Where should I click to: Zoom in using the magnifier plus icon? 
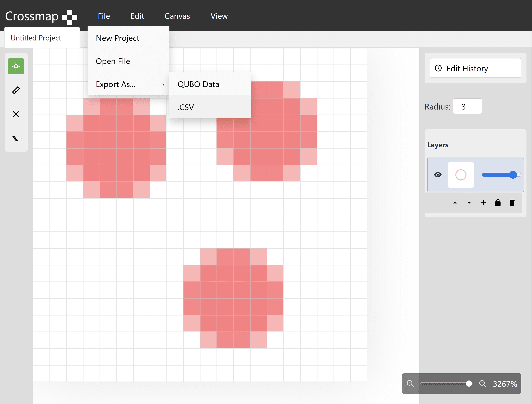(483, 384)
